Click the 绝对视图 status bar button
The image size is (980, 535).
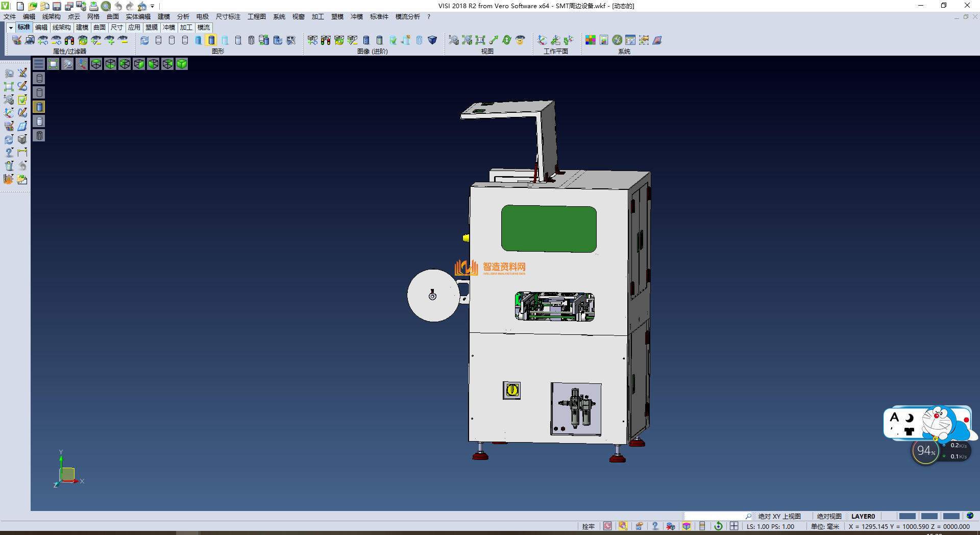pyautogui.click(x=829, y=516)
